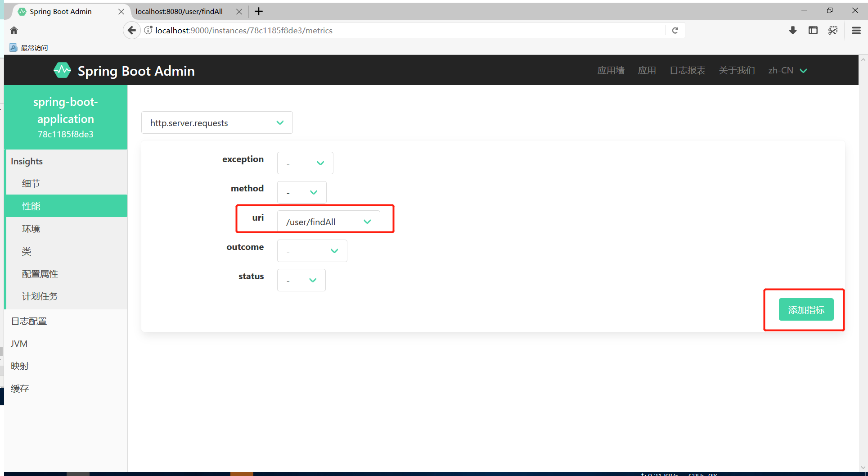This screenshot has width=868, height=476.
Task: Open JVM in the sidebar
Action: click(66, 344)
